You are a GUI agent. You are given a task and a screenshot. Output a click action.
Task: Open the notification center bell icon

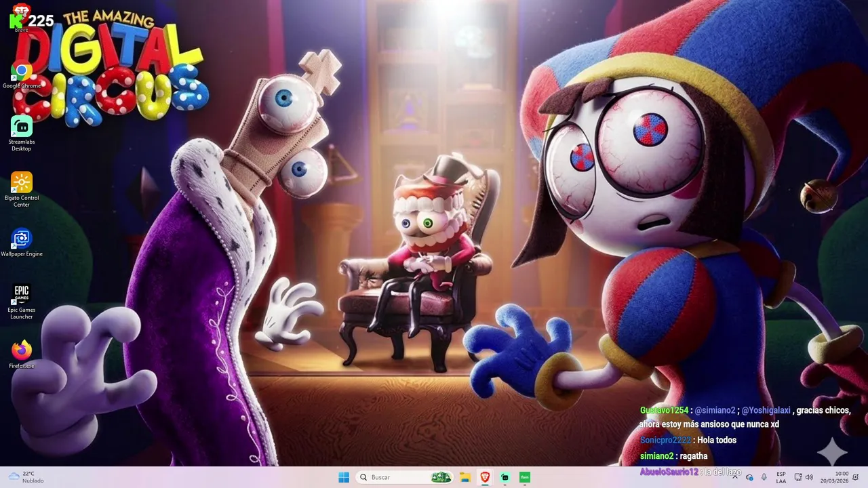click(856, 477)
